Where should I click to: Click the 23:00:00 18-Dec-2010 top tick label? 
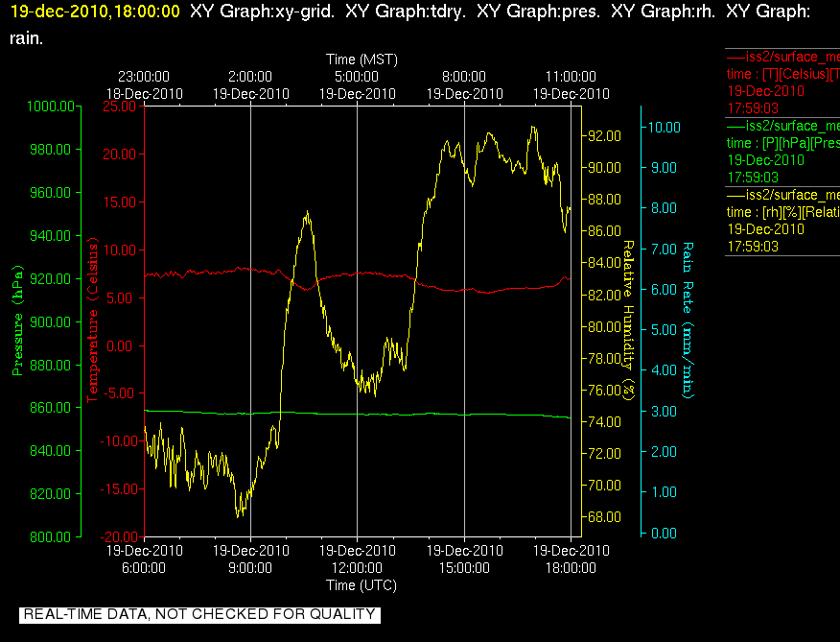pyautogui.click(x=144, y=84)
